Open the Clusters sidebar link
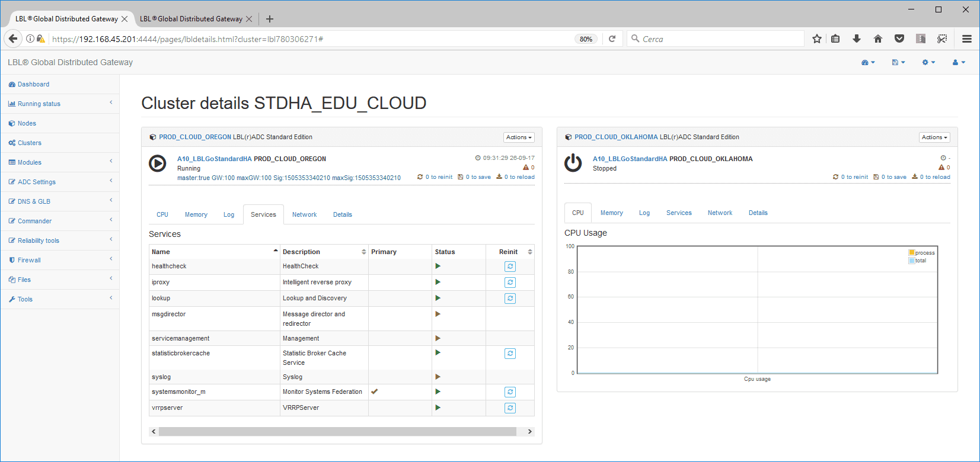The image size is (980, 462). (x=59, y=143)
